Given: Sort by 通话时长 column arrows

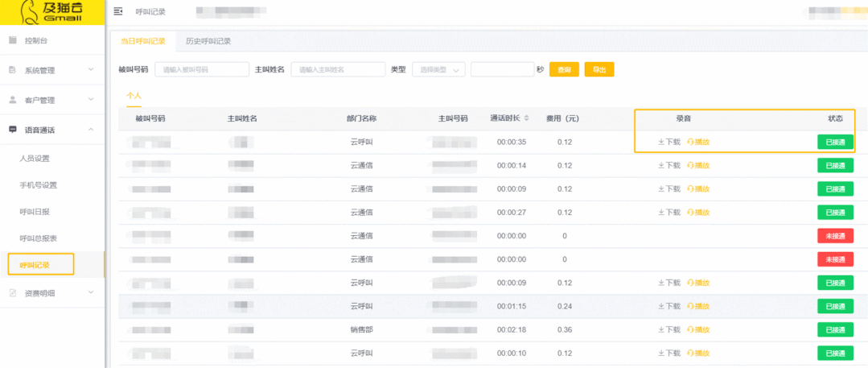Looking at the screenshot, I should pos(526,118).
